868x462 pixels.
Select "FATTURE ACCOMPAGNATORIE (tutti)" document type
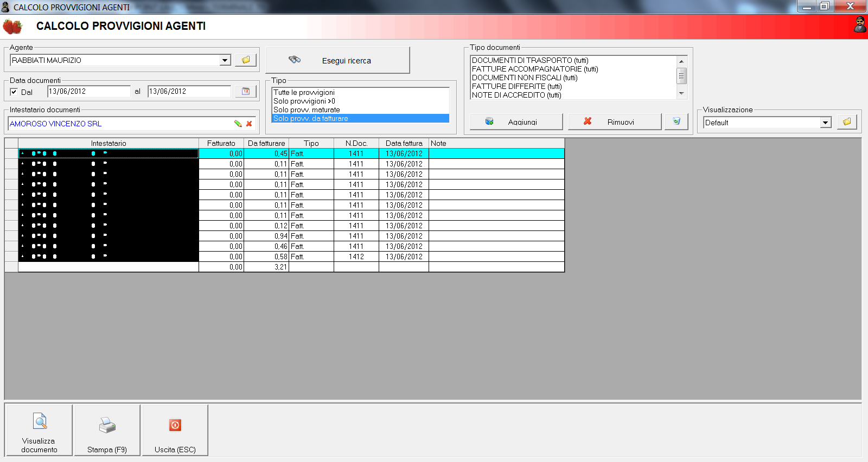pos(573,69)
